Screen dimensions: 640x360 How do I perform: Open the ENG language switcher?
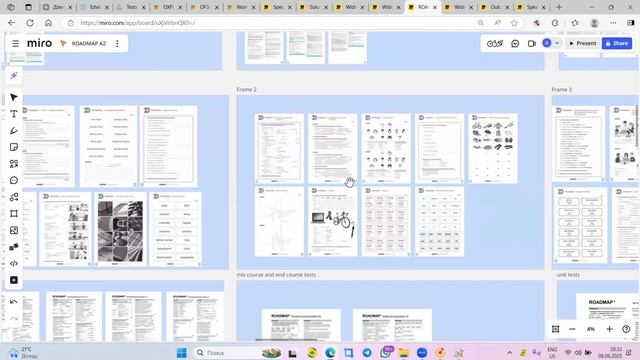[552, 352]
